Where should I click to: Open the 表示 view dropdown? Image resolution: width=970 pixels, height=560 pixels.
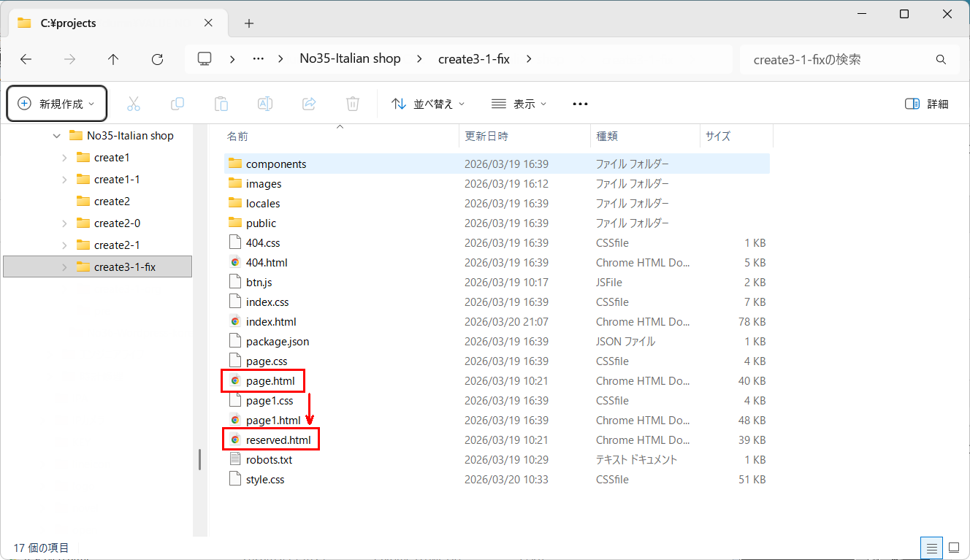[x=519, y=104]
